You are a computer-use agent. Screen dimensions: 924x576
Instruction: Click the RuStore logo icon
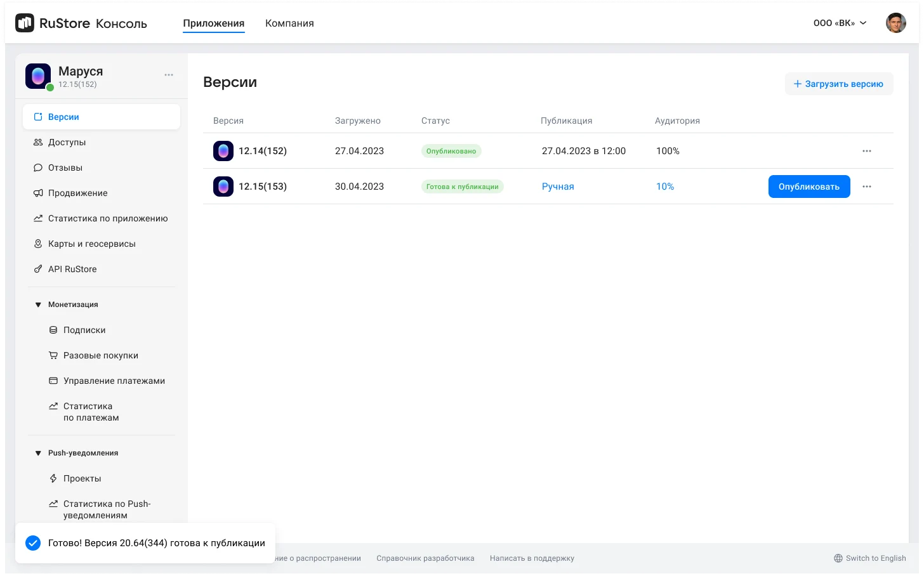[25, 23]
